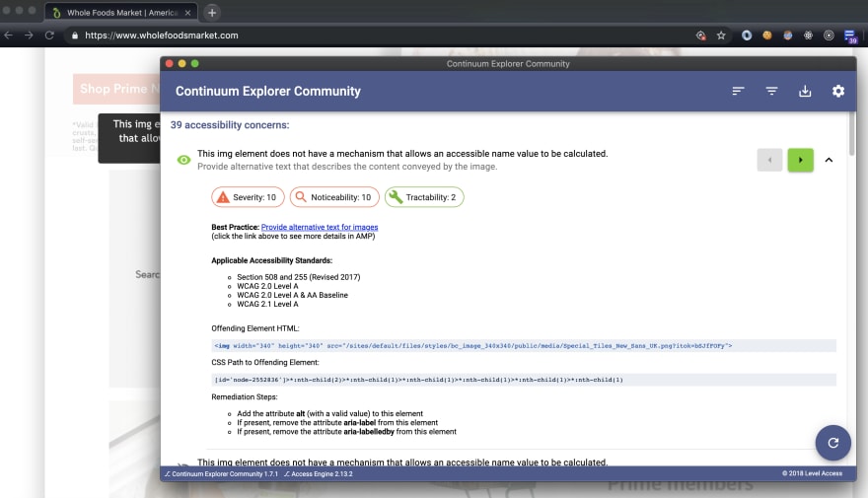Reload the Whole Foods page
868x498 pixels.
(49, 36)
